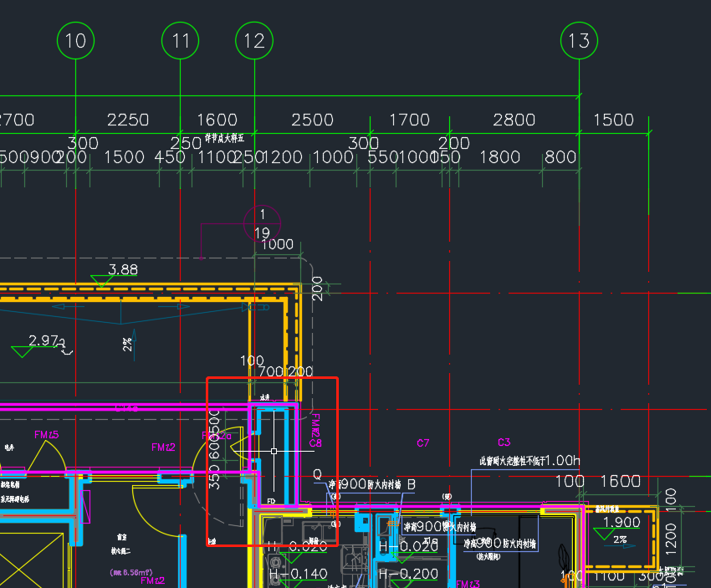Image resolution: width=711 pixels, height=588 pixels.
Task: Select the H-0.140 level annotation
Action: tap(298, 574)
